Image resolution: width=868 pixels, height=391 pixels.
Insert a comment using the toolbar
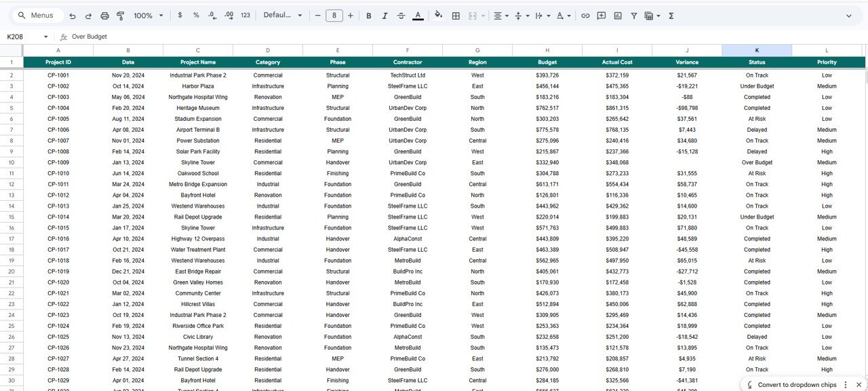tap(601, 15)
